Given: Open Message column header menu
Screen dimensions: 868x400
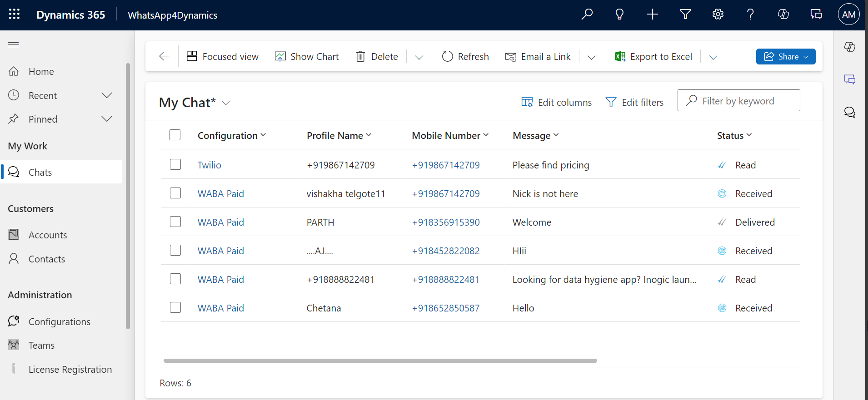Looking at the screenshot, I should coord(536,135).
